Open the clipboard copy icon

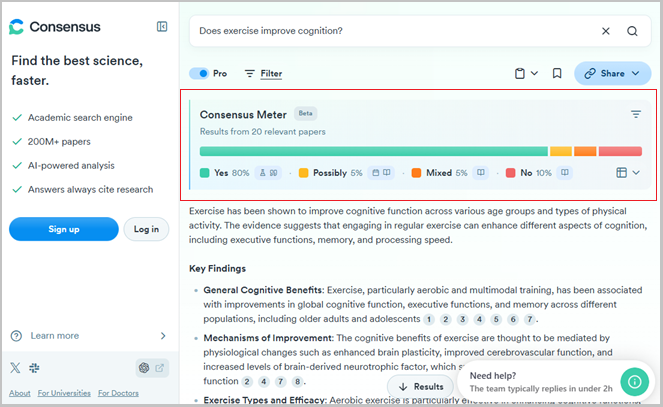(x=520, y=74)
